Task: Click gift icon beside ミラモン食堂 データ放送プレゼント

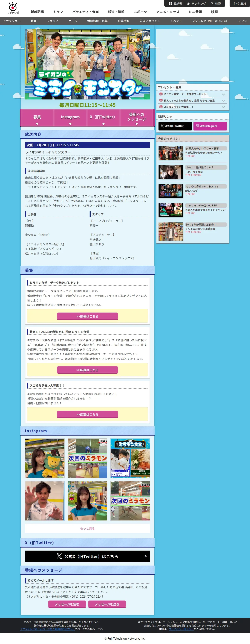Action: pos(161,94)
